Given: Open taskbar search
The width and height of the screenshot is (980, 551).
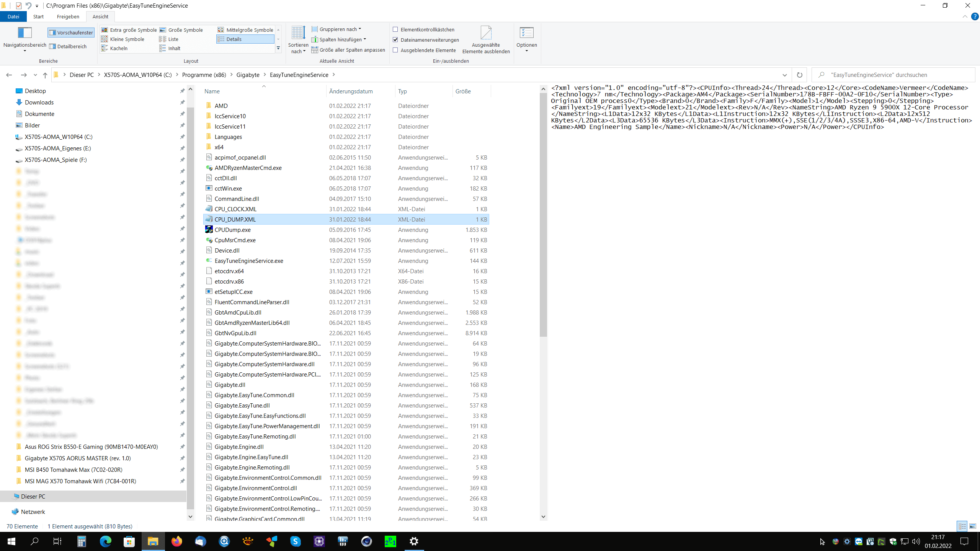Looking at the screenshot, I should pos(34,541).
